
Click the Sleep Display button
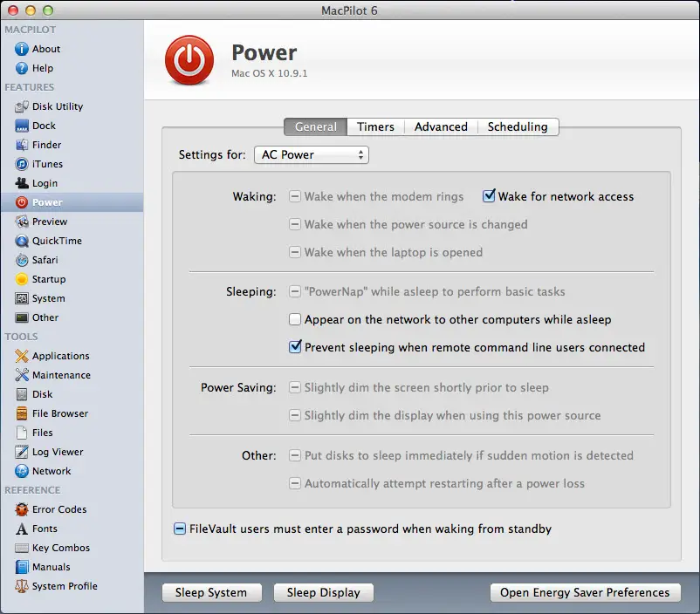[323, 592]
